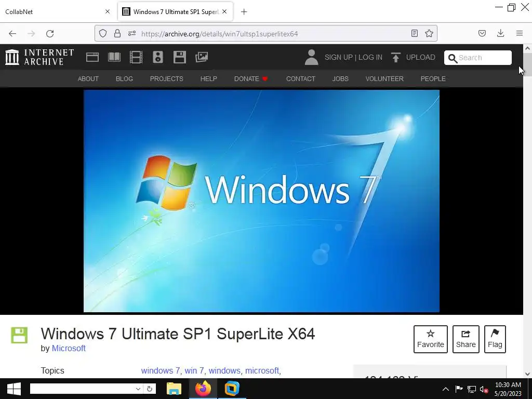This screenshot has width=532, height=399.
Task: Click the search magnifier icon
Action: [x=453, y=58]
